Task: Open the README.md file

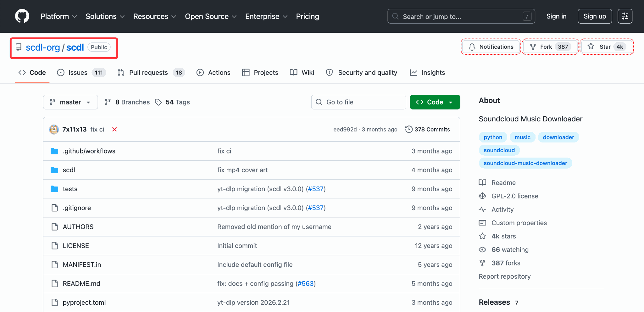Action: (x=81, y=283)
